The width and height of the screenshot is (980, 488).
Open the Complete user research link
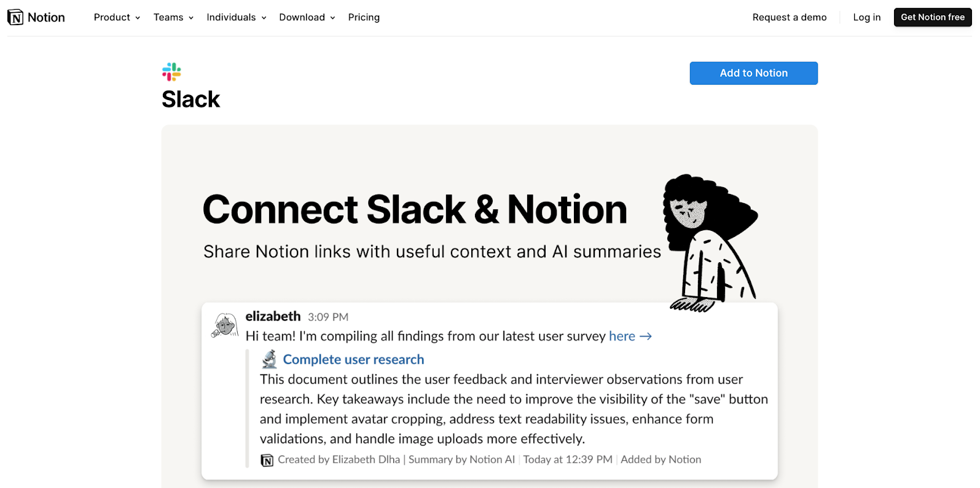click(x=353, y=360)
